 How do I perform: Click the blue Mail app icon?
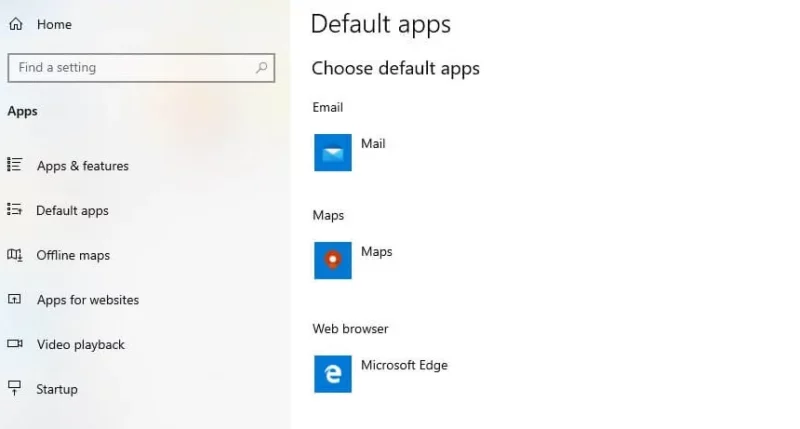(333, 153)
